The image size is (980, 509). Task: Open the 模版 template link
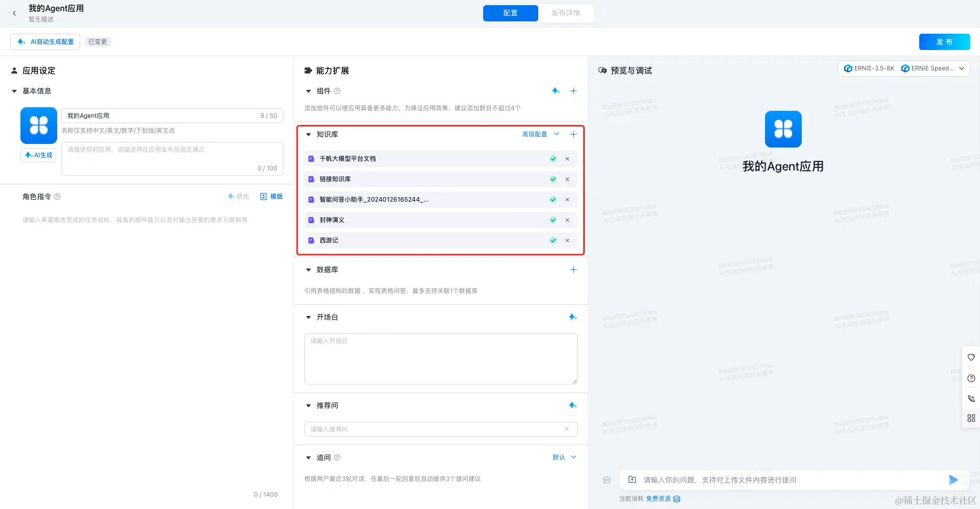pos(271,197)
